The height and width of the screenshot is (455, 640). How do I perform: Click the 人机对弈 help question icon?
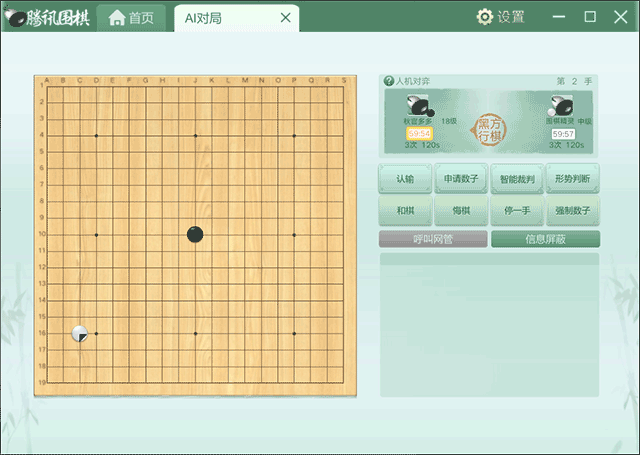pos(388,81)
